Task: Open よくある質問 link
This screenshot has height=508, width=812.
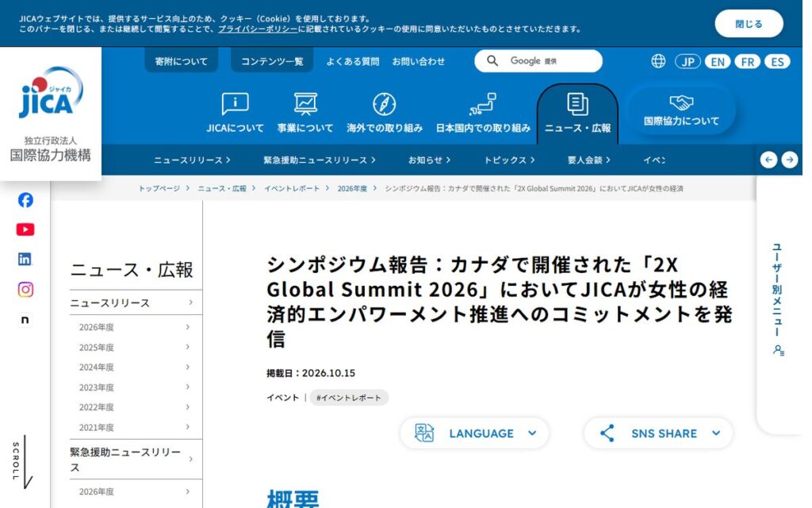Action: click(x=353, y=61)
